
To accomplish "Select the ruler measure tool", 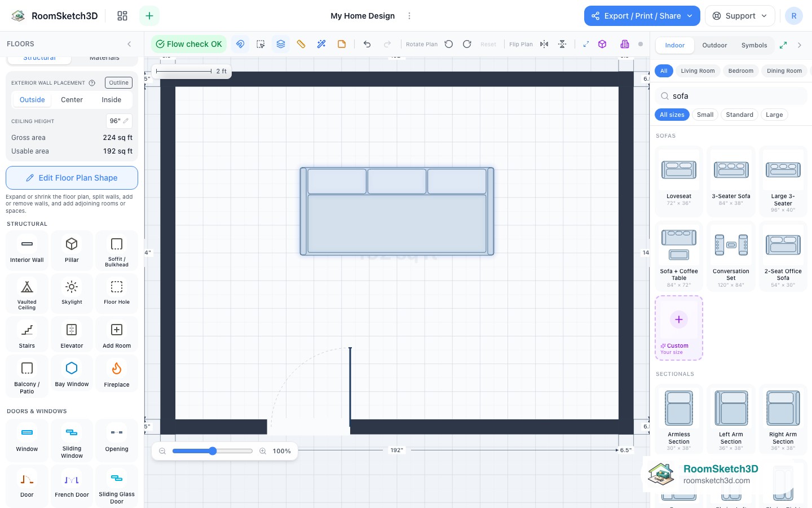I will tap(301, 44).
